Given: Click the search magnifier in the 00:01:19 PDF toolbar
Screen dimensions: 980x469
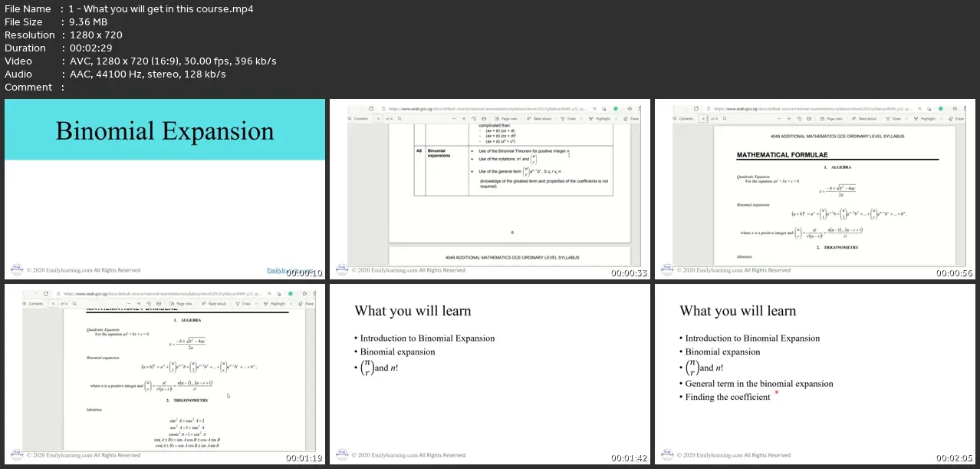Looking at the screenshot, I should tap(74, 304).
